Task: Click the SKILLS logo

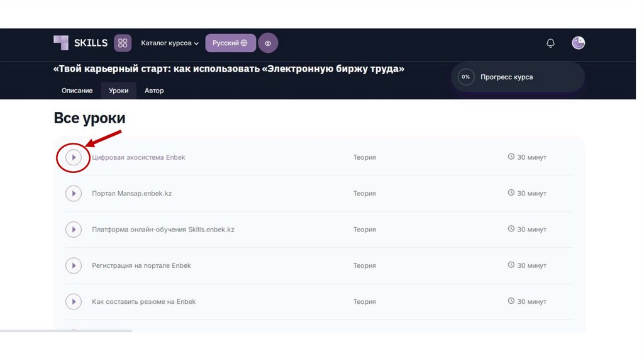Action: (80, 43)
